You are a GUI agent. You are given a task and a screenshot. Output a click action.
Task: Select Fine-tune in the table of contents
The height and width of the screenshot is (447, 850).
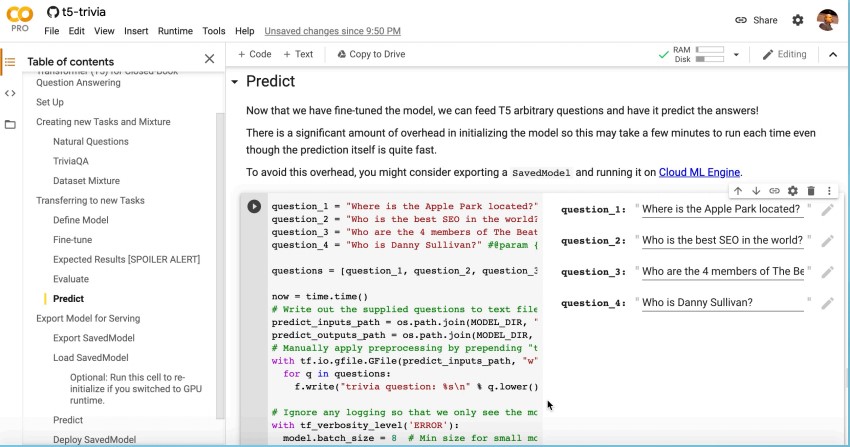coord(72,240)
